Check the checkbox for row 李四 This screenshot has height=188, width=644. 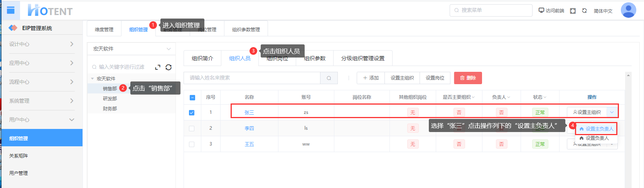[x=192, y=129]
